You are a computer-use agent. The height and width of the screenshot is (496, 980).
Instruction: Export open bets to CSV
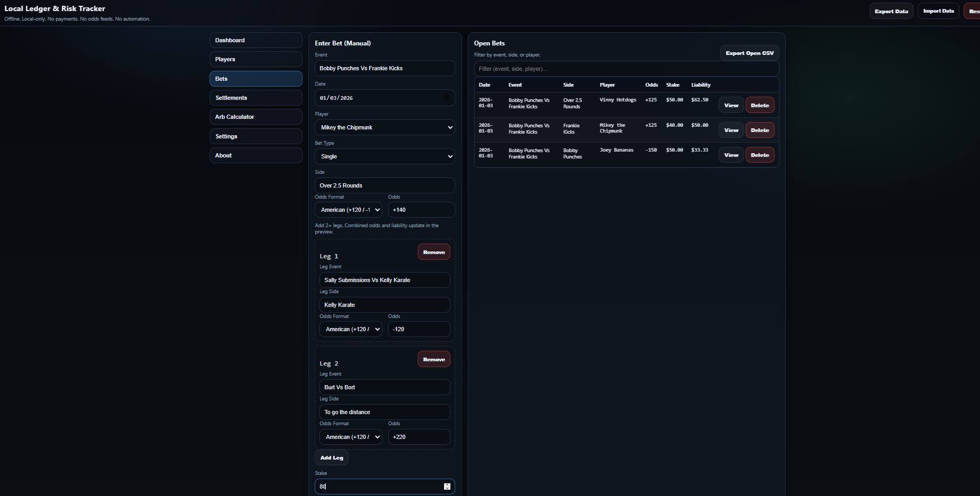(x=749, y=53)
